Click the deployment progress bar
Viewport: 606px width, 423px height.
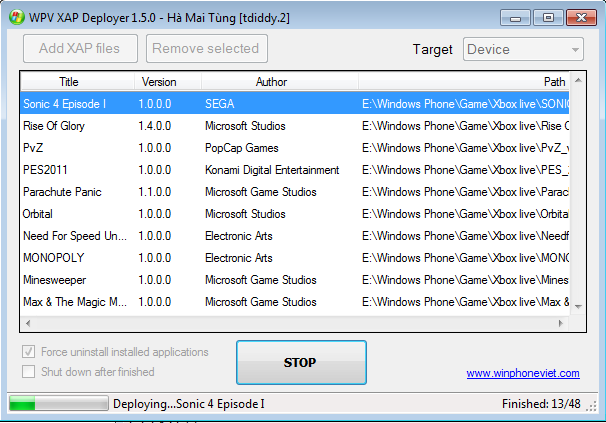point(57,403)
